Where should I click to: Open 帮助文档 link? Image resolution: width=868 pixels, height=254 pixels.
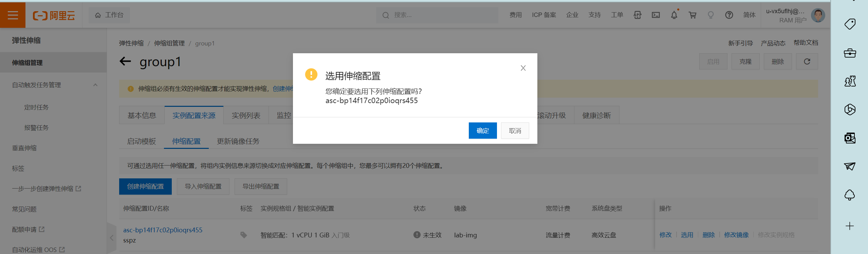point(806,43)
